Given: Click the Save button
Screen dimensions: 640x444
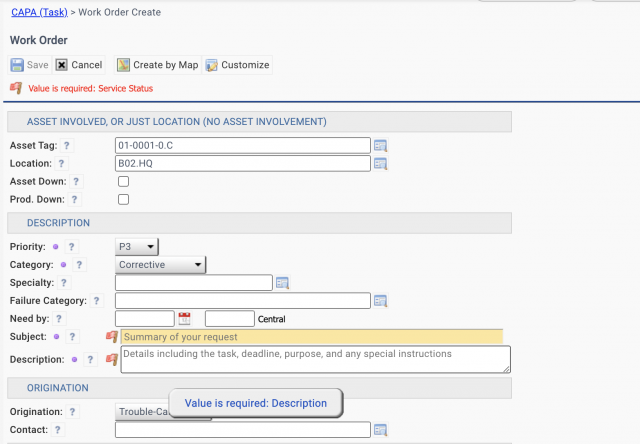Looking at the screenshot, I should click(30, 65).
